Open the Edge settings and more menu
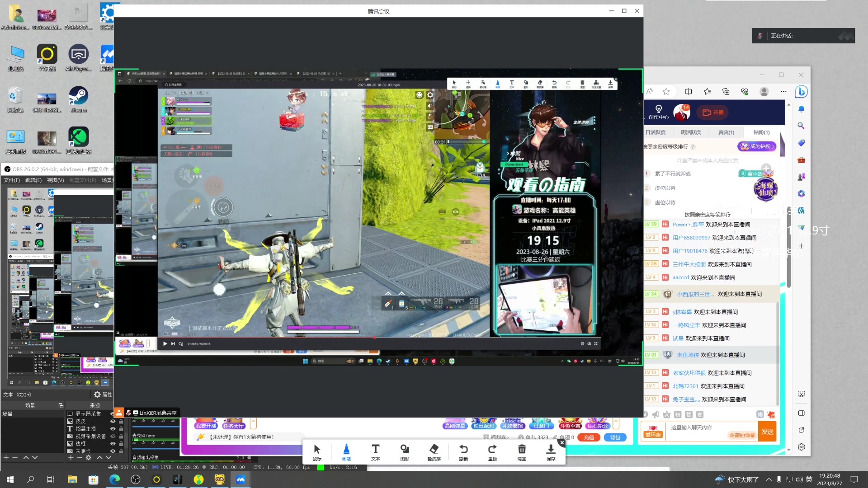The width and height of the screenshot is (868, 488). pyautogui.click(x=783, y=92)
